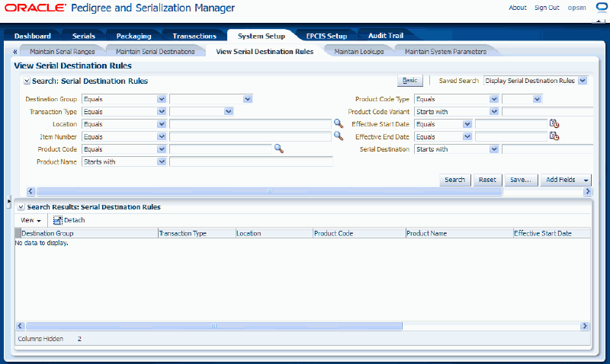Screen dimensions: 610x364
Task: Click the Effective Start Date input field
Action: click(511, 124)
